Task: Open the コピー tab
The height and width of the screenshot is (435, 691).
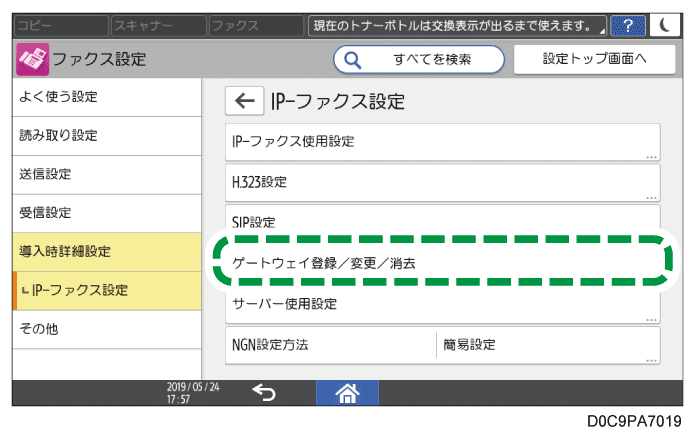Action: (61, 26)
